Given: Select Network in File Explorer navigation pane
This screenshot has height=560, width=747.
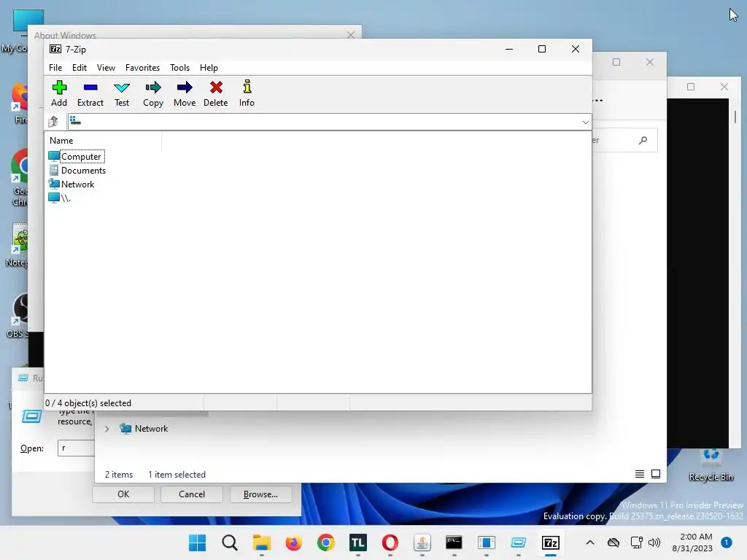Looking at the screenshot, I should (x=144, y=429).
